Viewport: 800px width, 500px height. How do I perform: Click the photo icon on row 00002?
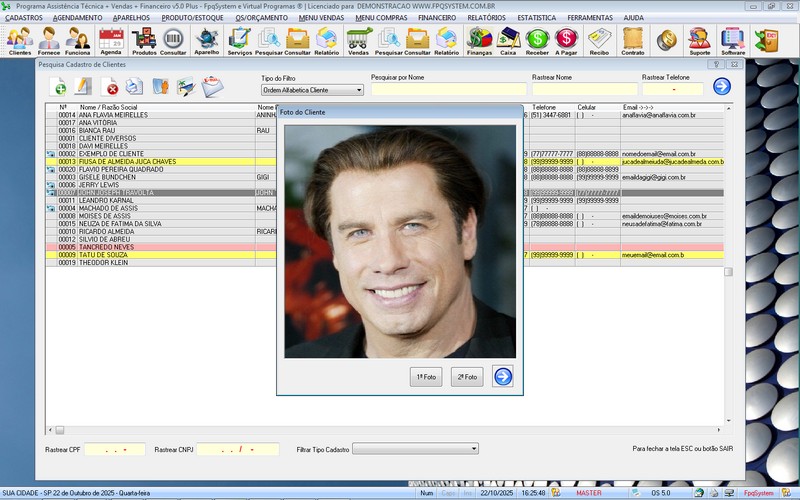coord(51,154)
